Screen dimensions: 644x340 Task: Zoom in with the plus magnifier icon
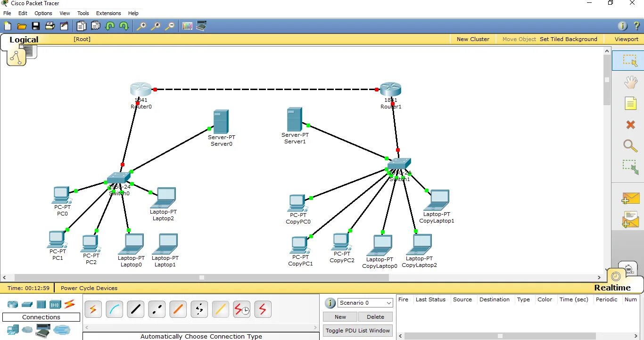141,26
